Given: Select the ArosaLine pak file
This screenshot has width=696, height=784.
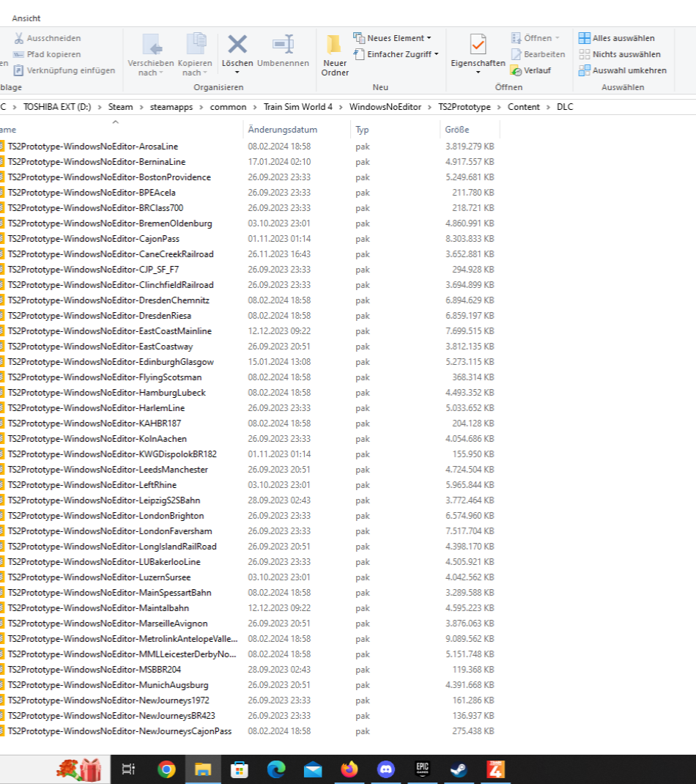Looking at the screenshot, I should (x=93, y=147).
